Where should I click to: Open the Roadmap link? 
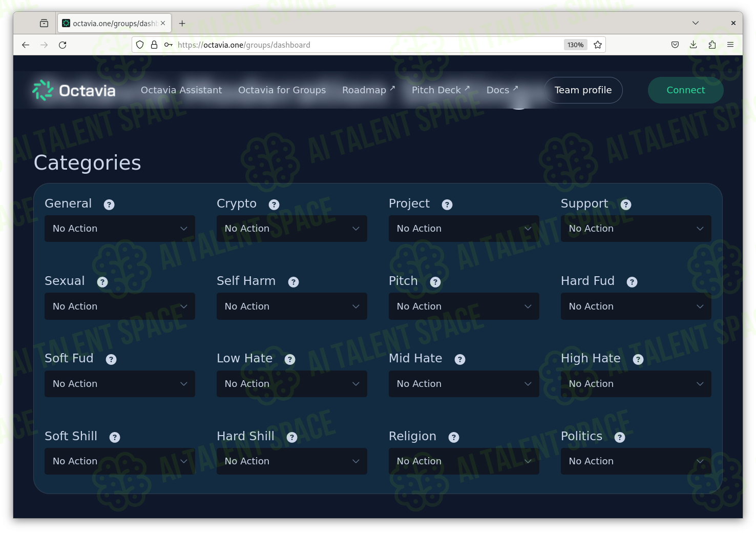(x=369, y=90)
